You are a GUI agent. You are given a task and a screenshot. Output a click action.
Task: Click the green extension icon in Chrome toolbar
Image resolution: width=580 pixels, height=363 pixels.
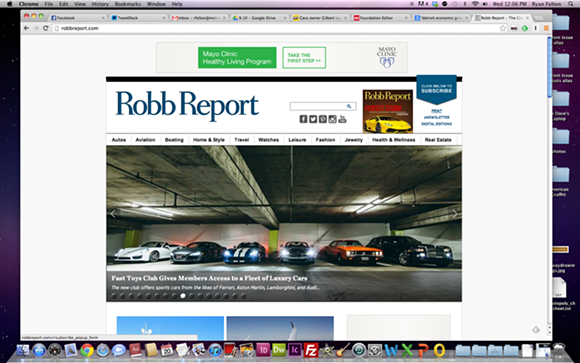point(525,28)
